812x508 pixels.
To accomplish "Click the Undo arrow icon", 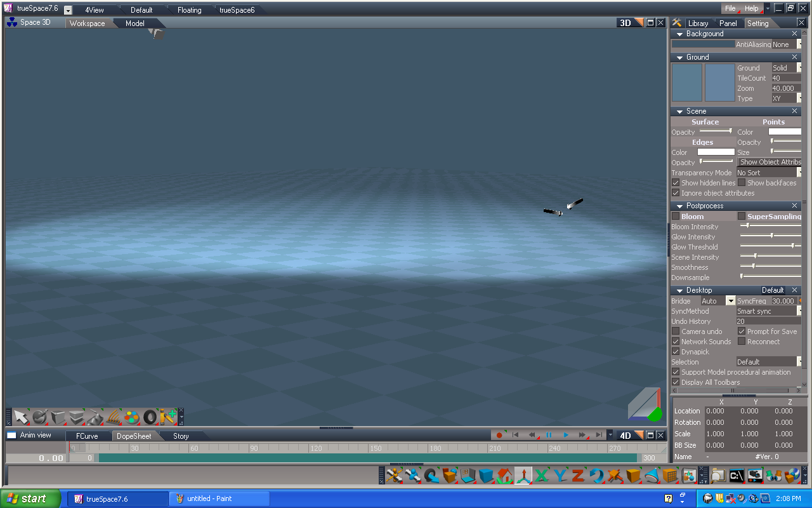I will click(598, 475).
